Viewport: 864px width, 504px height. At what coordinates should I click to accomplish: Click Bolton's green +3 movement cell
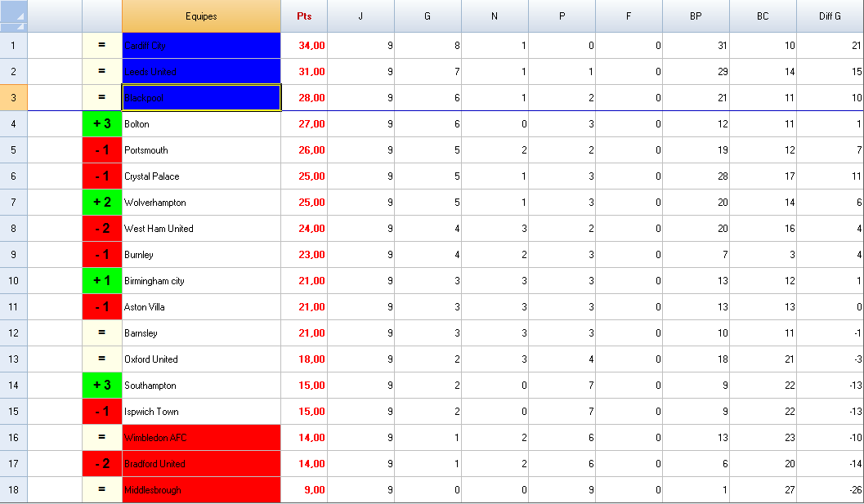coord(102,124)
